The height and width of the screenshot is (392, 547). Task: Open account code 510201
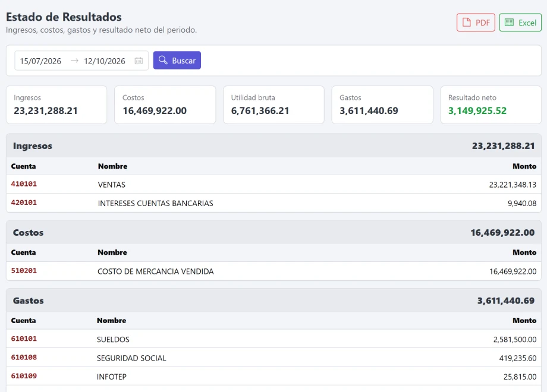(x=24, y=271)
